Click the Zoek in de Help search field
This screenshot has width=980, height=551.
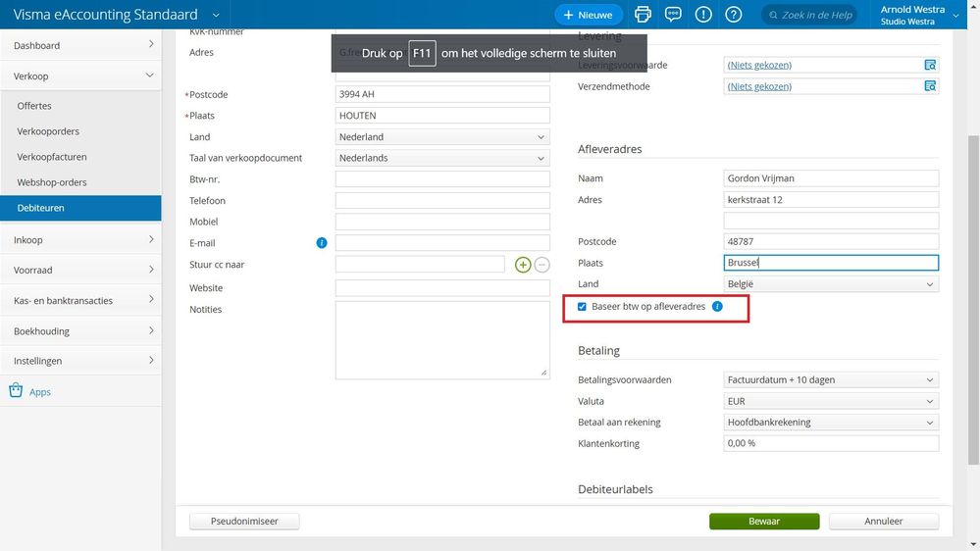click(x=810, y=15)
